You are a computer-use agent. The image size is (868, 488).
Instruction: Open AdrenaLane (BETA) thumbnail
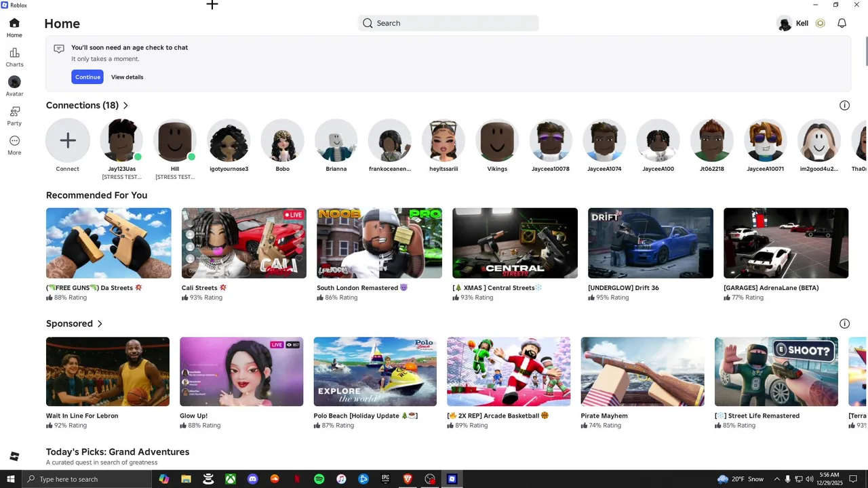(x=786, y=243)
